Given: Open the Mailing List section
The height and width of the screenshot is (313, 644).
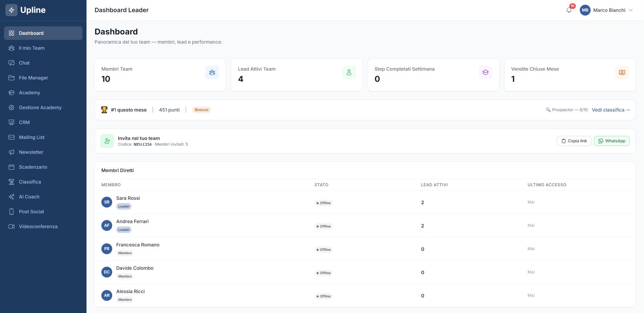Looking at the screenshot, I should (x=32, y=137).
